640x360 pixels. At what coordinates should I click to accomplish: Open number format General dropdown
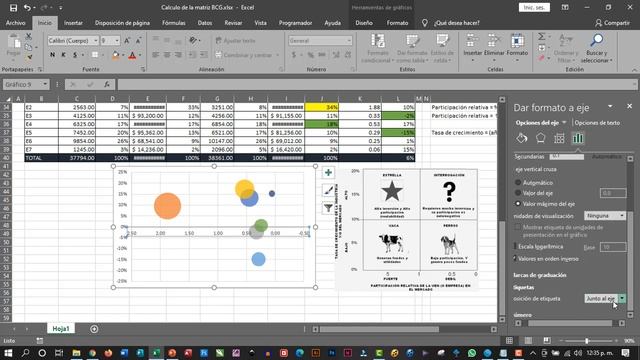click(x=349, y=40)
